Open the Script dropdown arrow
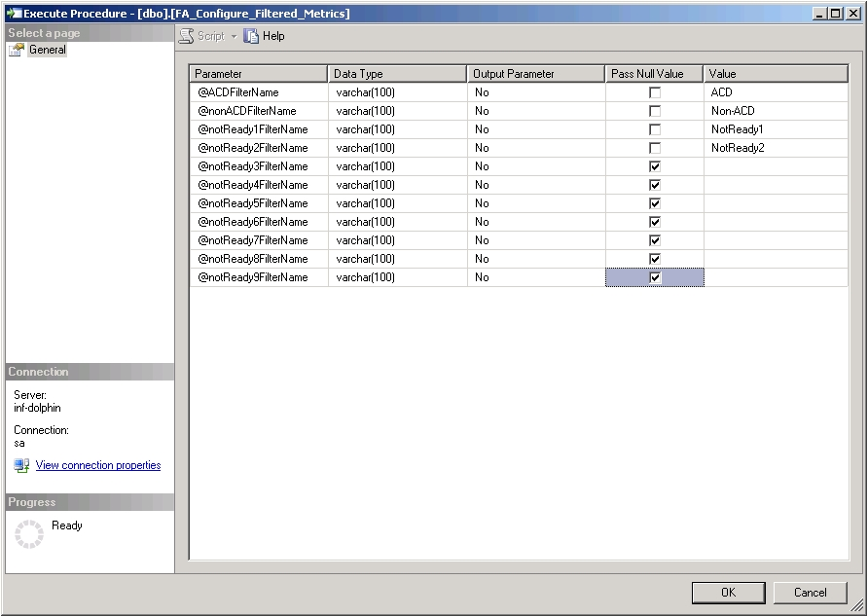The width and height of the screenshot is (868, 616). [234, 37]
